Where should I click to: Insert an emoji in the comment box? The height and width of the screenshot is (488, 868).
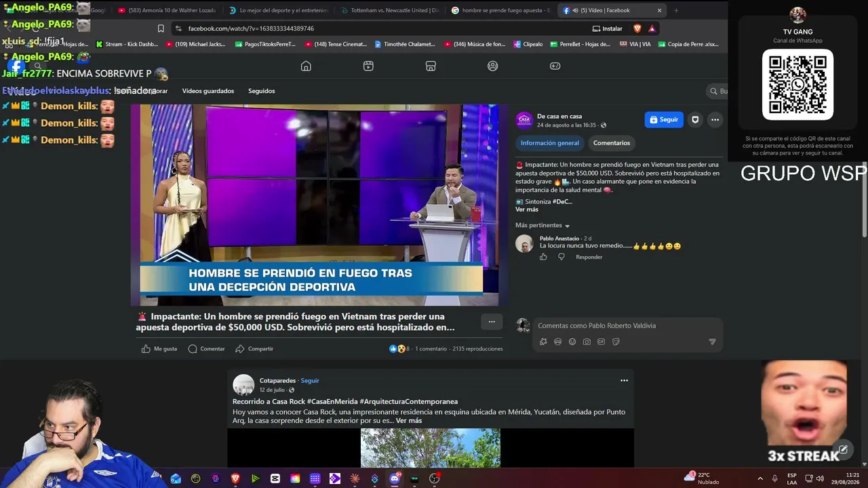click(572, 342)
